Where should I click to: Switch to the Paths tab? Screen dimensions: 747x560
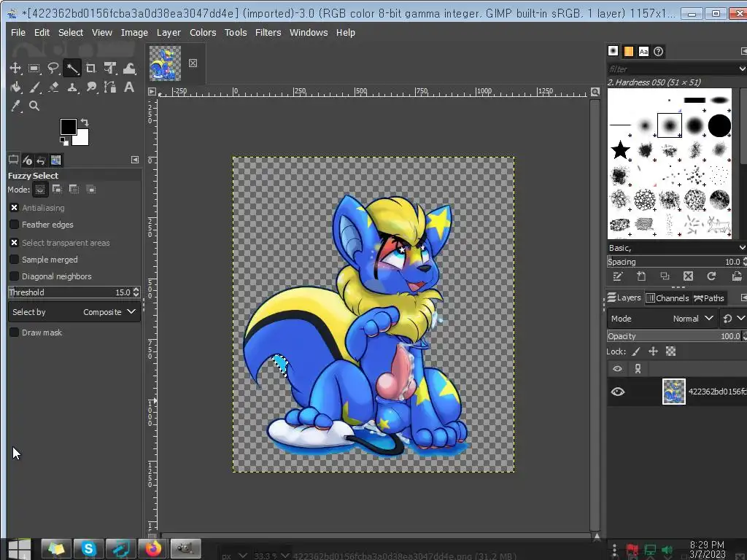(709, 298)
